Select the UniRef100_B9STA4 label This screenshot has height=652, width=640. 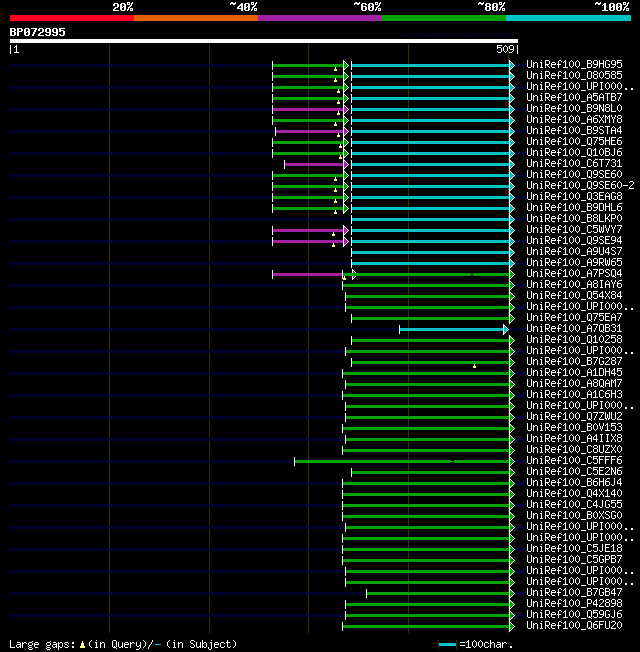point(574,131)
